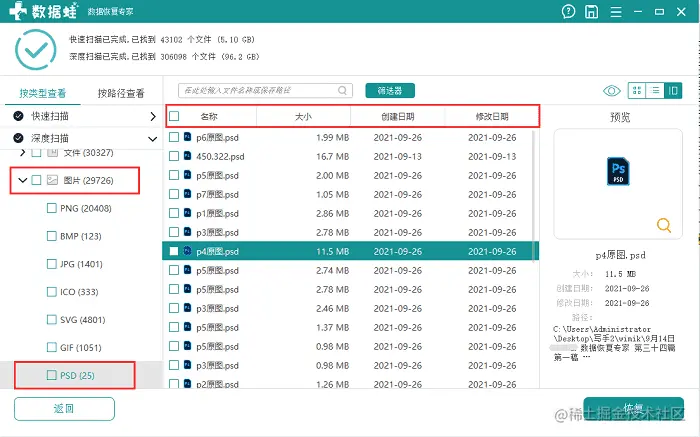This screenshot has width=700, height=437.
Task: Click the large PSD preview thumbnail
Action: tap(618, 171)
